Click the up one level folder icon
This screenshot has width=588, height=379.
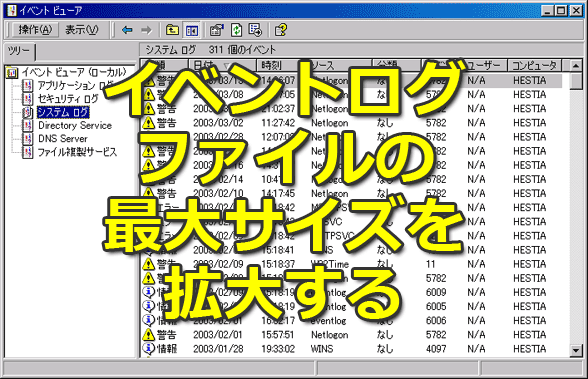click(x=172, y=30)
